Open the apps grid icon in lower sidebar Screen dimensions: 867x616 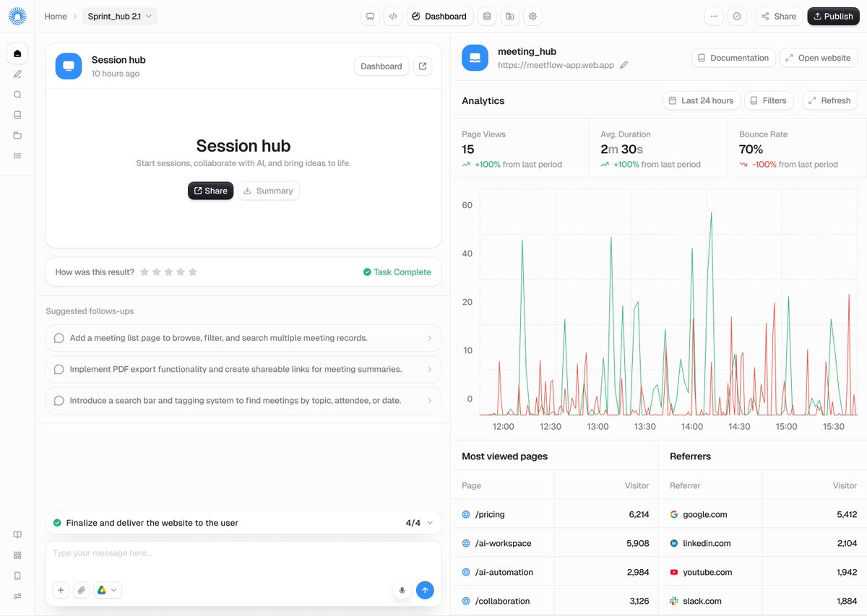(17, 555)
